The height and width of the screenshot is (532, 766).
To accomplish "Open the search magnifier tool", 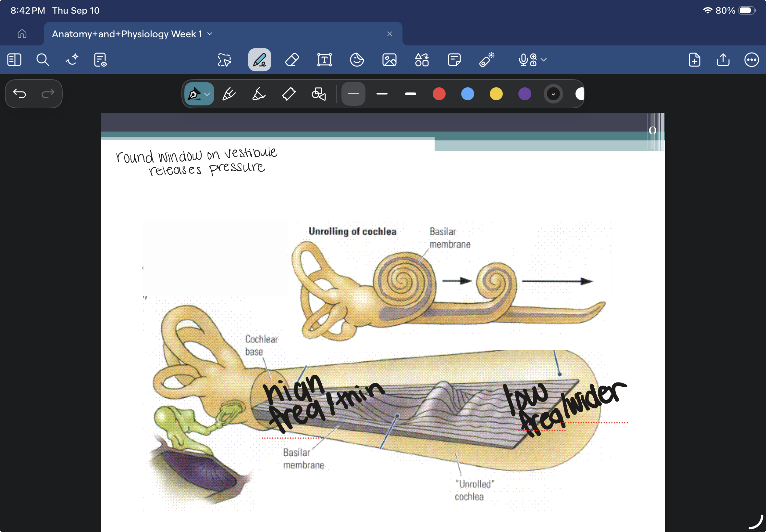I will tap(43, 60).
